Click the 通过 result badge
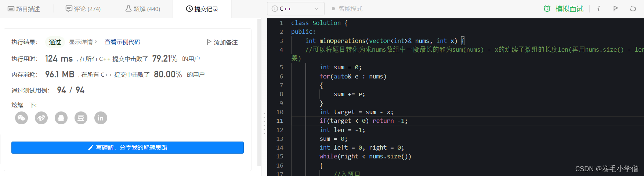Viewport: 644px width, 176px height. (x=55, y=42)
